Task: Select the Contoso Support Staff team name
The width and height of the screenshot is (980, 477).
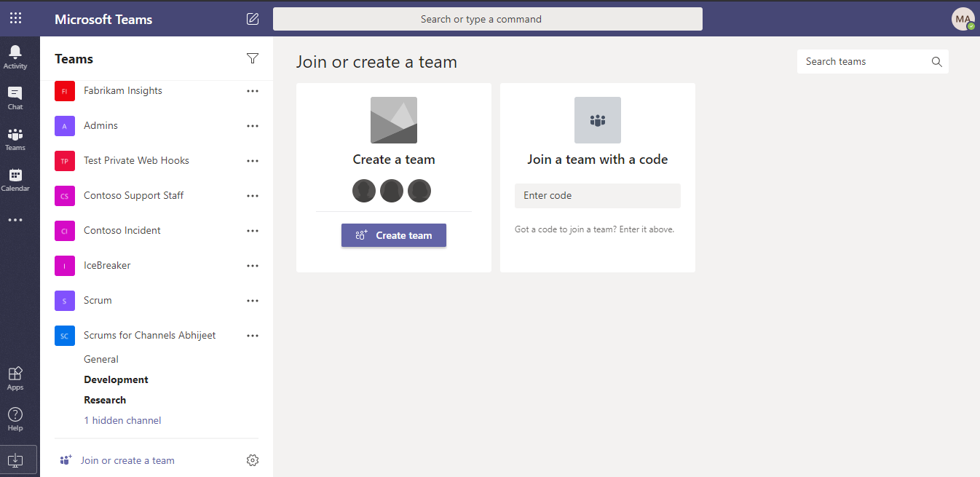Action: pyautogui.click(x=134, y=196)
